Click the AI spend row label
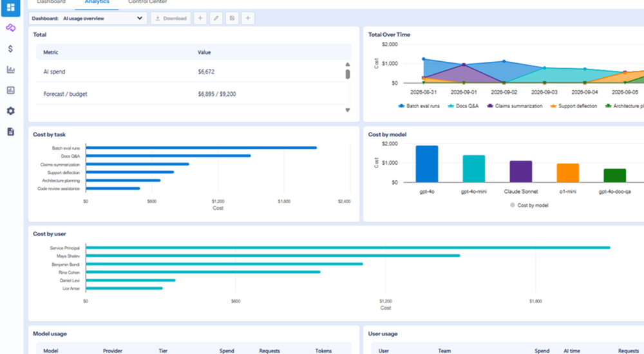This screenshot has height=354, width=644. [x=54, y=71]
